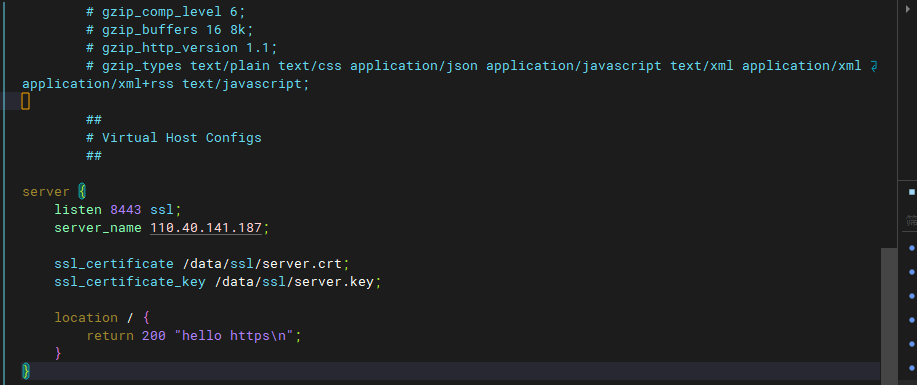Click the "ssl" keyword after 8443

pyautogui.click(x=162, y=209)
